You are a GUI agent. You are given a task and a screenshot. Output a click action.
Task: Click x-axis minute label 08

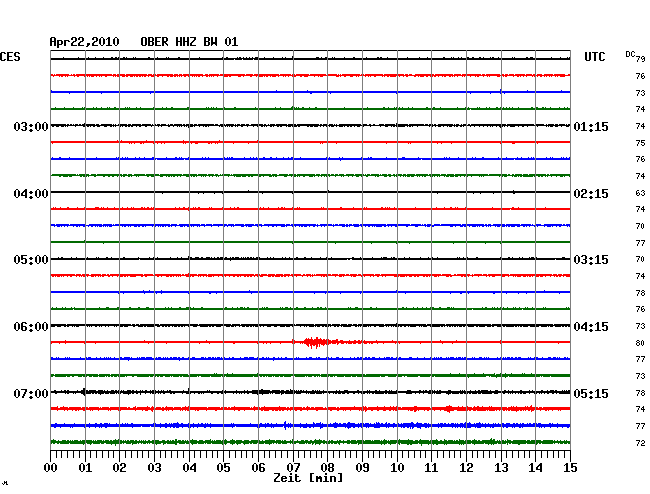coord(327,468)
